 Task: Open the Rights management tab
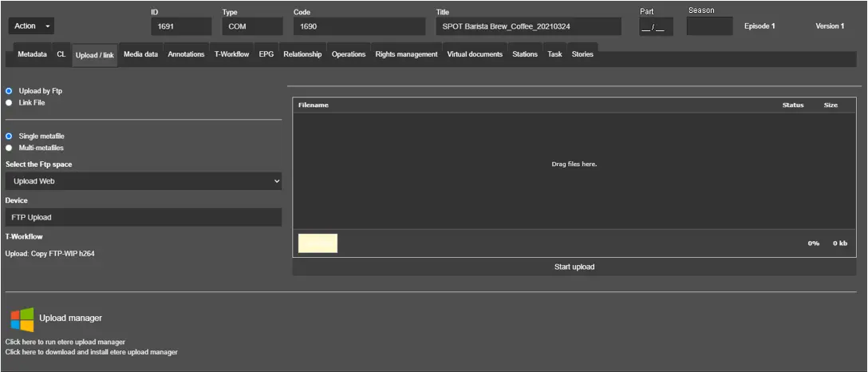pos(406,54)
